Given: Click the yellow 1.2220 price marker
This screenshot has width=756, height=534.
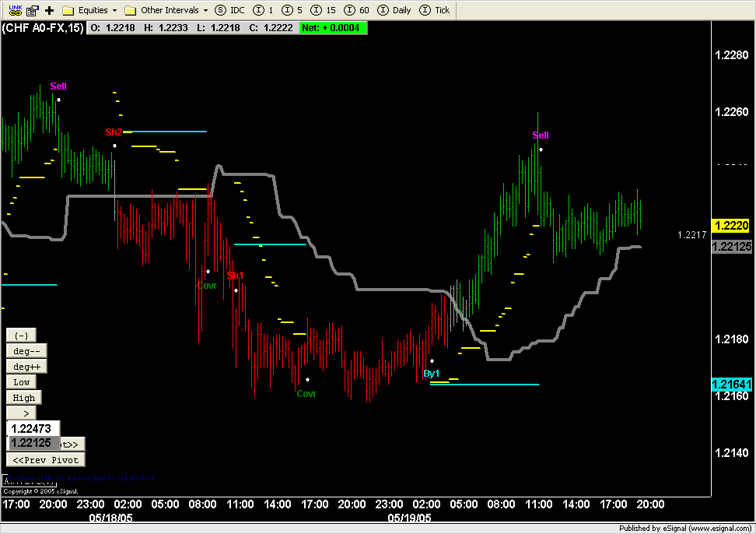Looking at the screenshot, I should (731, 226).
